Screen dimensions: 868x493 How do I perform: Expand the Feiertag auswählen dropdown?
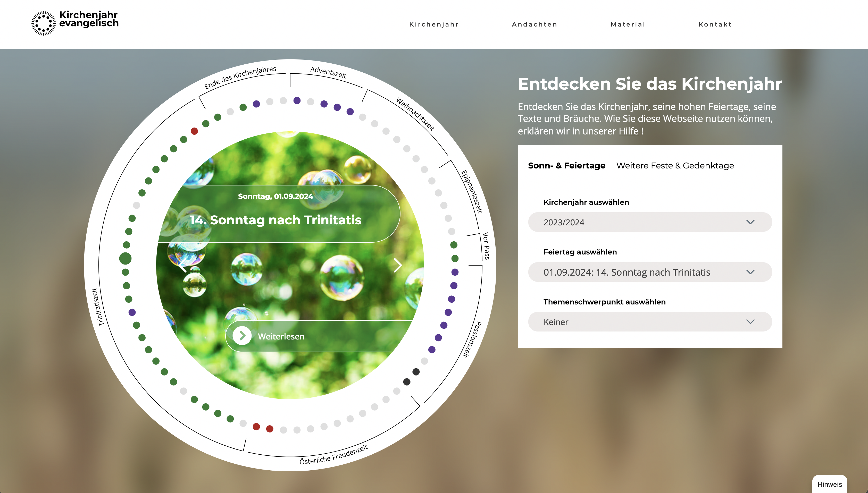coord(650,272)
